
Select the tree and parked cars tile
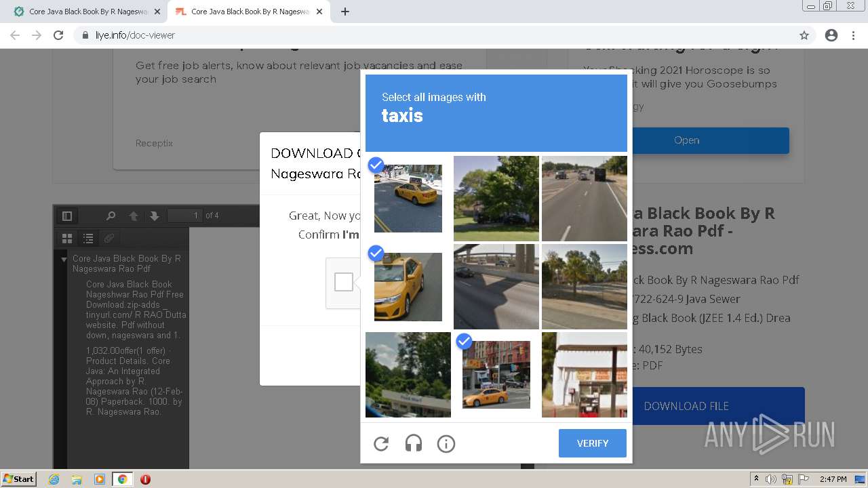(x=496, y=199)
